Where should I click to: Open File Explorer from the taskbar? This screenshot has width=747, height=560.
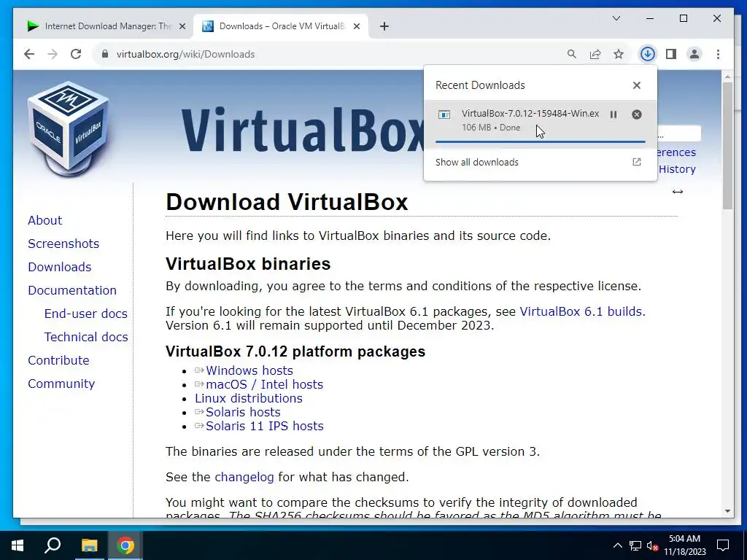pyautogui.click(x=89, y=545)
